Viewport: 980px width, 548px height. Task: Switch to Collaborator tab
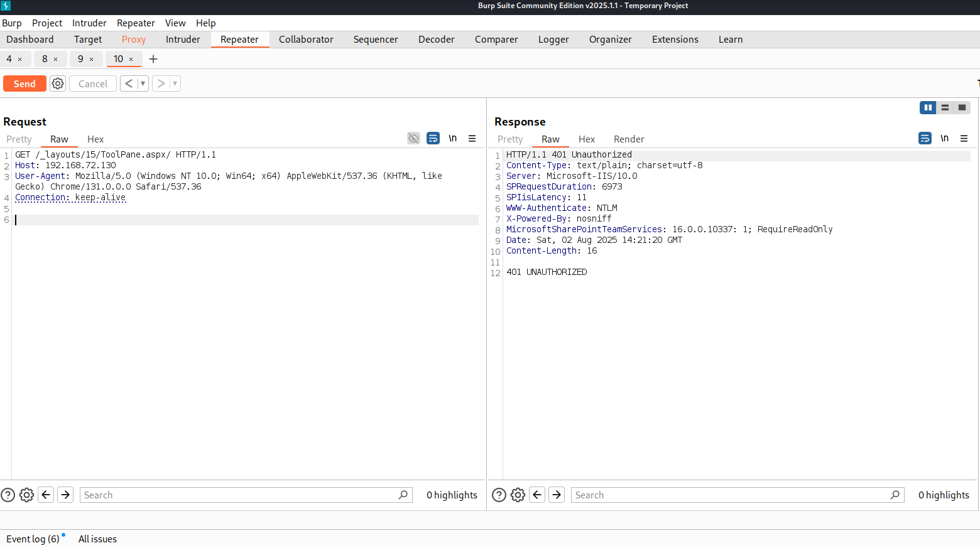click(306, 39)
